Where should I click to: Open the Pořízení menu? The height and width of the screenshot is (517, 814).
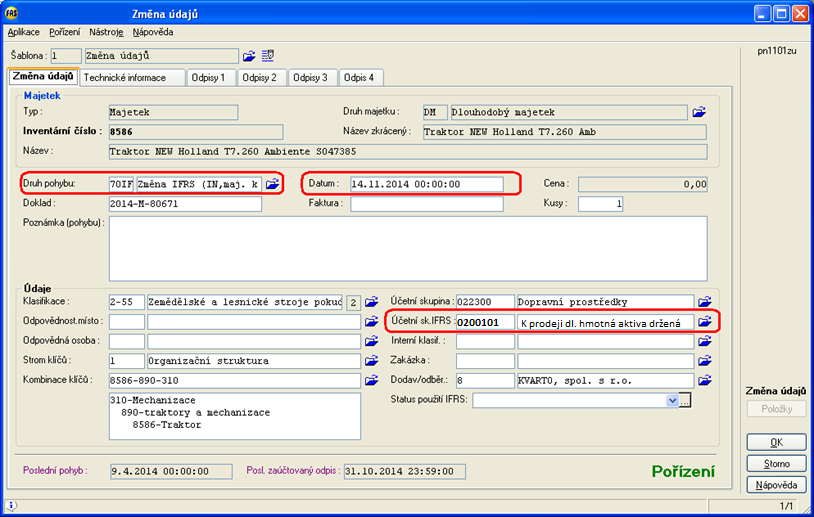pyautogui.click(x=64, y=32)
